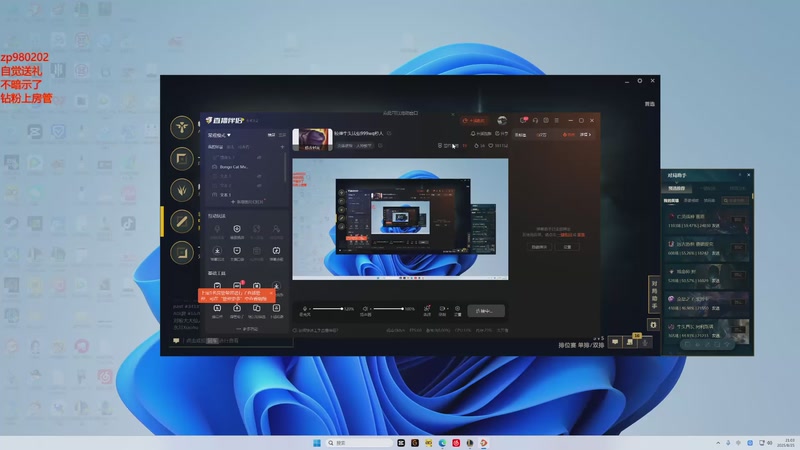The width and height of the screenshot is (800, 450).
Task: Click the add-source button under the source list
Action: [247, 202]
